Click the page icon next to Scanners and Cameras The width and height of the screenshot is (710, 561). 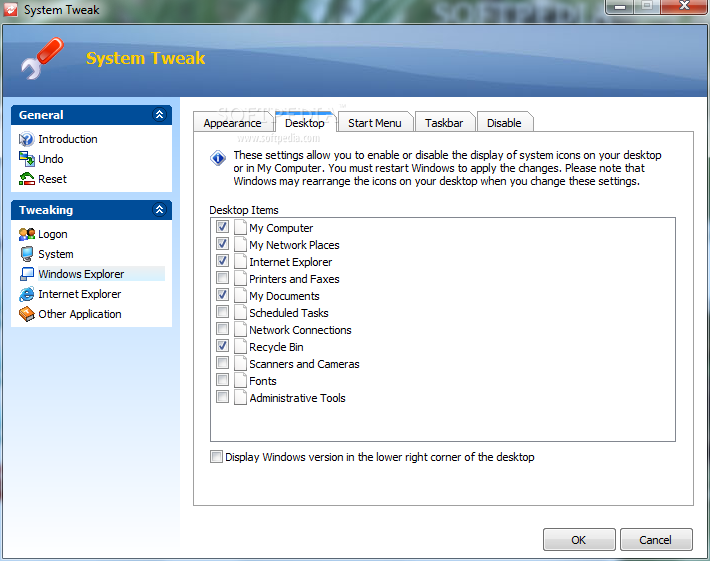pos(240,364)
